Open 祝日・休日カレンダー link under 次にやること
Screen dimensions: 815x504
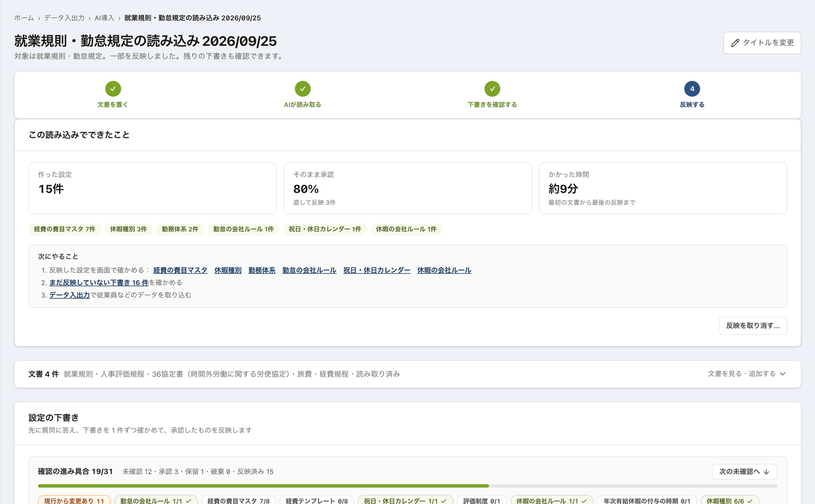(x=377, y=270)
